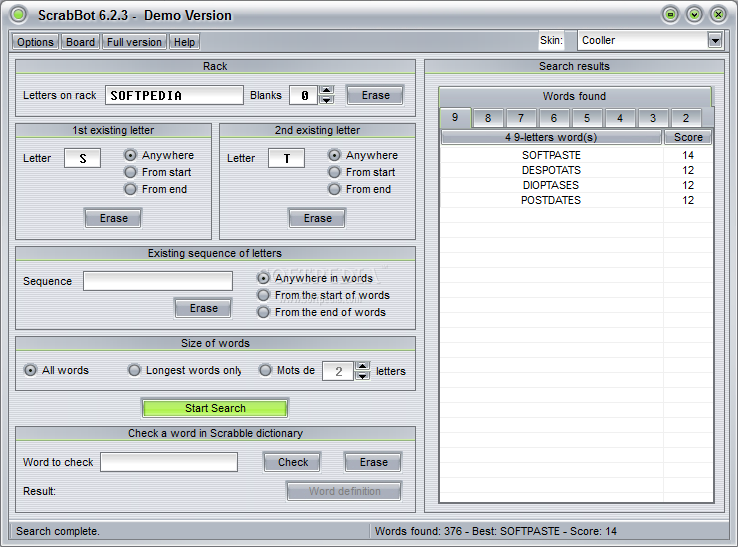Screen dimensions: 738x547
Task: Select the POSTDATES result row
Action: [577, 200]
